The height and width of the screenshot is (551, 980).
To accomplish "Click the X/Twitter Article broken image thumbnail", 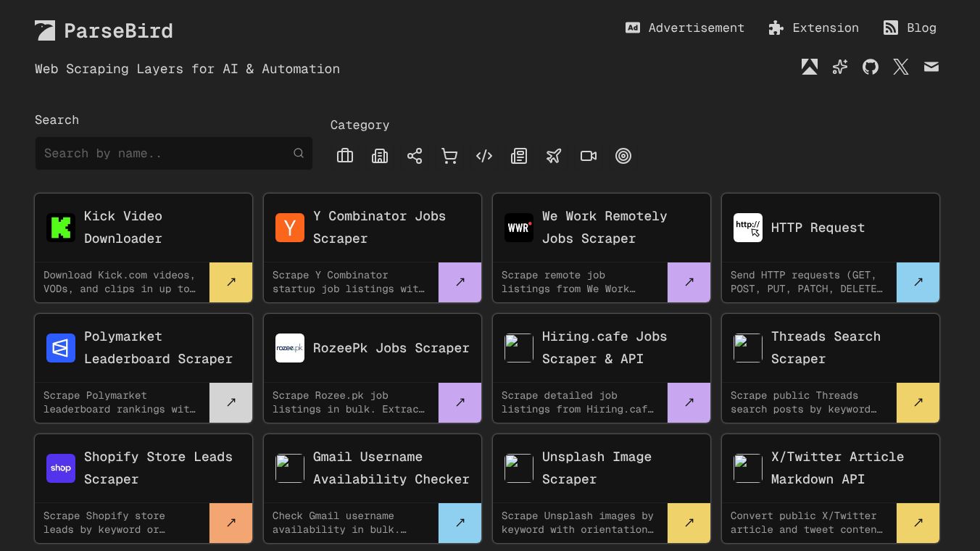I will pyautogui.click(x=748, y=468).
